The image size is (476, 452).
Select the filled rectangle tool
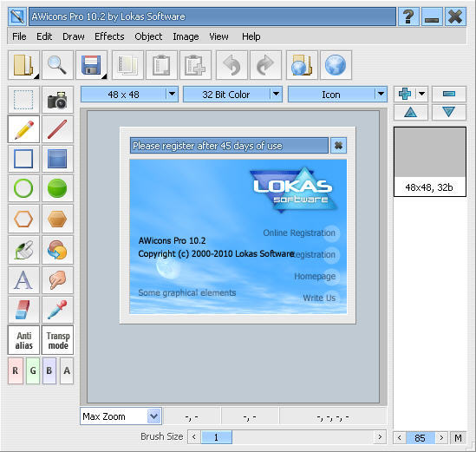(57, 159)
